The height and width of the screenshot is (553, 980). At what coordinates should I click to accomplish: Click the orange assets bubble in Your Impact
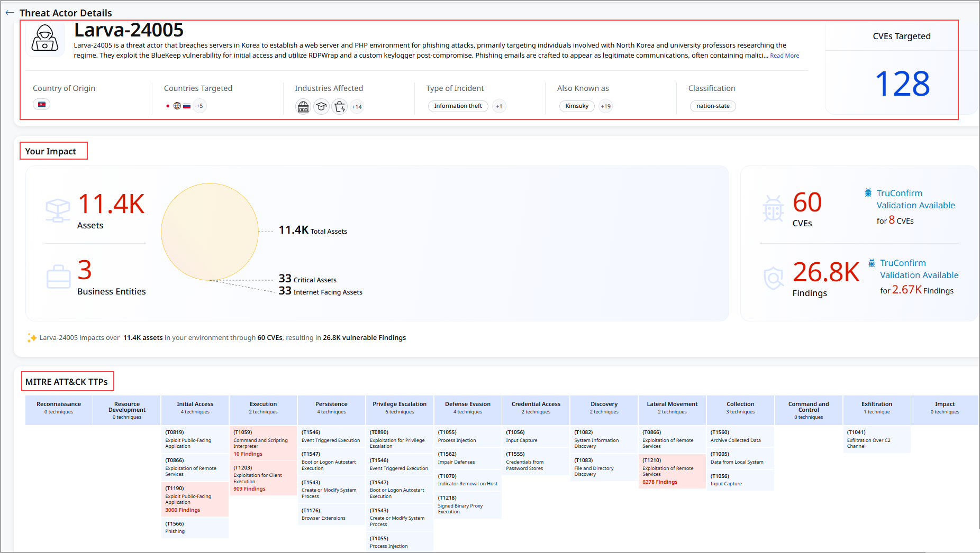point(210,232)
